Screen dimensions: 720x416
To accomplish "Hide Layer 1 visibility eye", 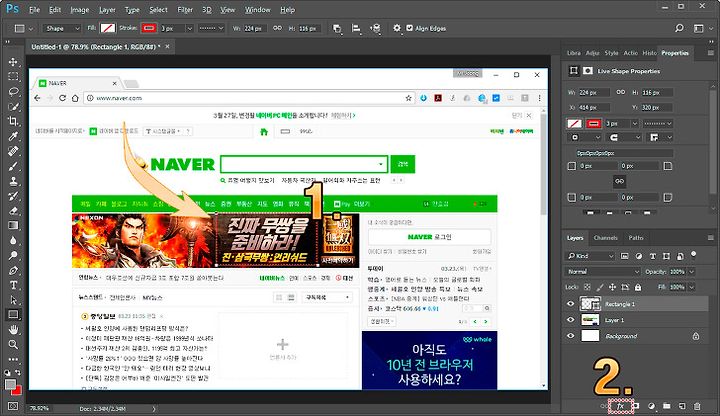I will point(571,320).
